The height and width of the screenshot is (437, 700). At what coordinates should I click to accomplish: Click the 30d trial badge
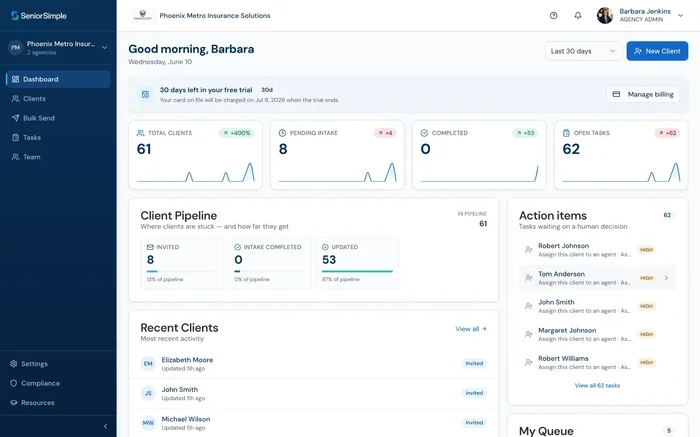267,90
